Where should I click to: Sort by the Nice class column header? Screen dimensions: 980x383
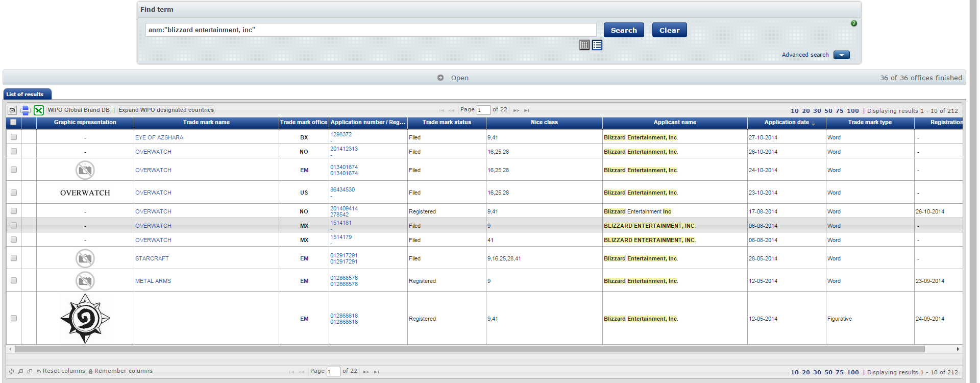point(544,123)
